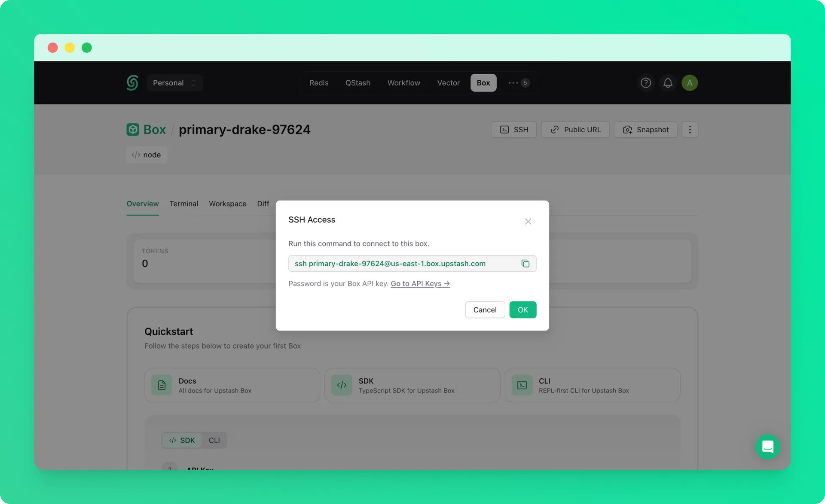
Task: Follow the Go to API Keys link
Action: (x=420, y=283)
